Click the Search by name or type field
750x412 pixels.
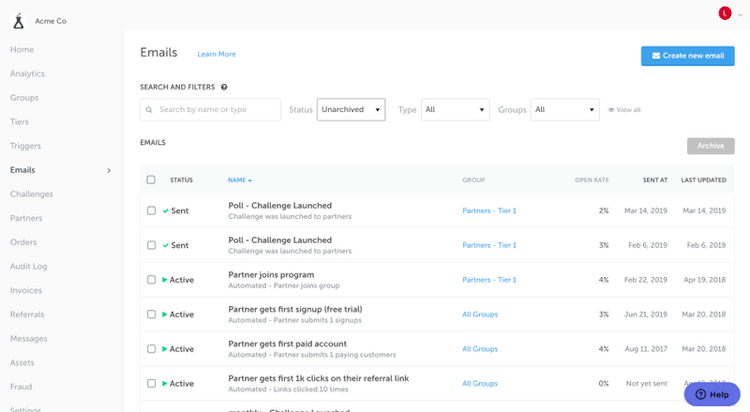[210, 110]
